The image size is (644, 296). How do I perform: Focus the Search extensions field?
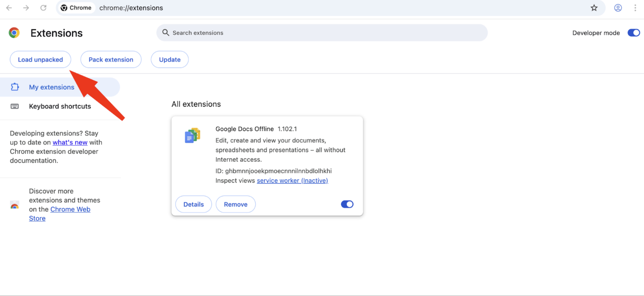pos(322,33)
